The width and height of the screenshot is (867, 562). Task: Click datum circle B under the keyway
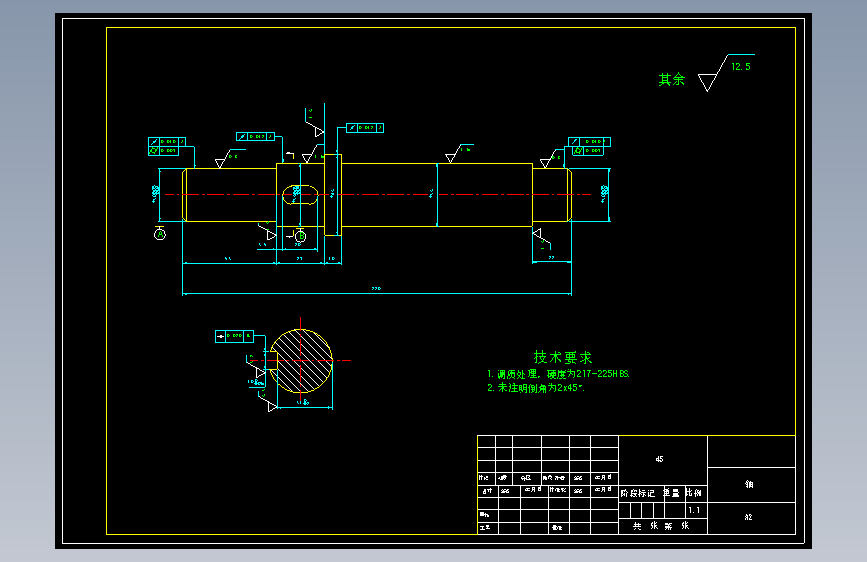[x=300, y=236]
